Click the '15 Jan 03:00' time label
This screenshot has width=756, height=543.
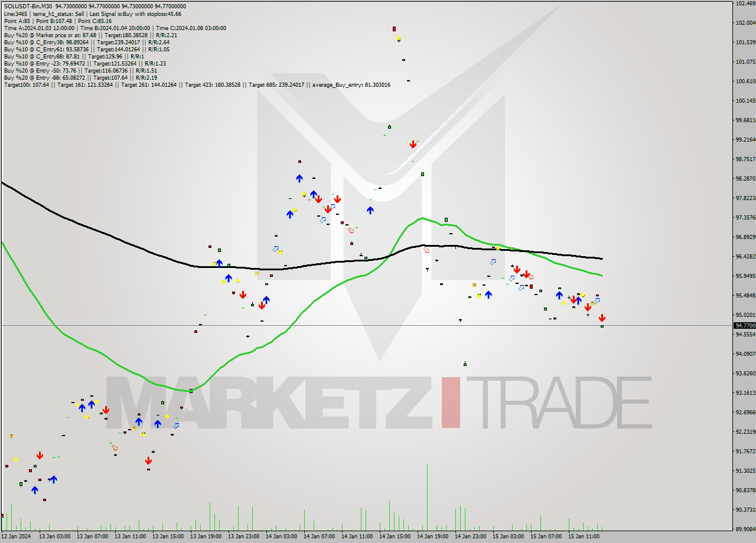[508, 537]
